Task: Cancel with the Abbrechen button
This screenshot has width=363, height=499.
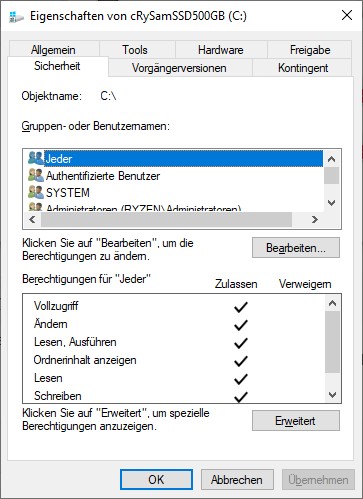Action: tap(237, 480)
